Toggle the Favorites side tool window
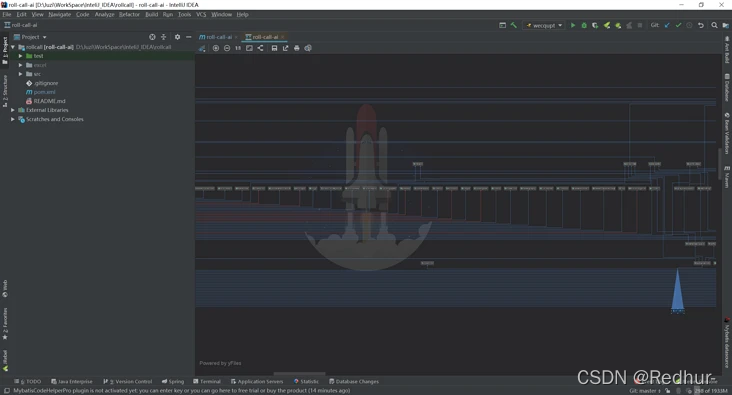Screen dimensions: 732x395 tap(5, 324)
